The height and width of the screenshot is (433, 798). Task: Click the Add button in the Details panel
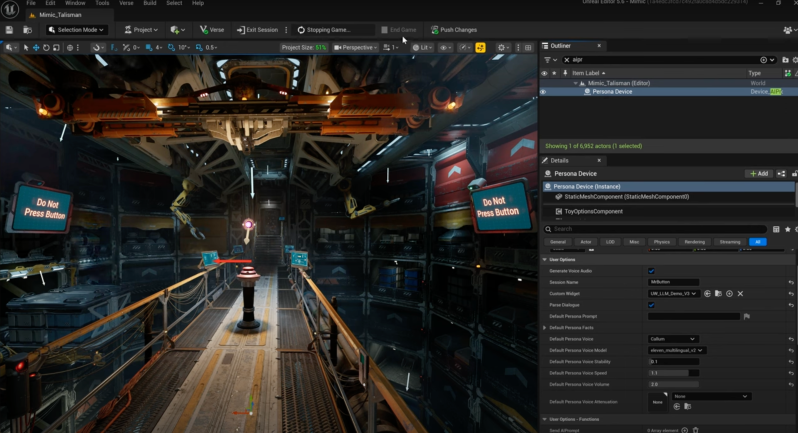point(759,174)
